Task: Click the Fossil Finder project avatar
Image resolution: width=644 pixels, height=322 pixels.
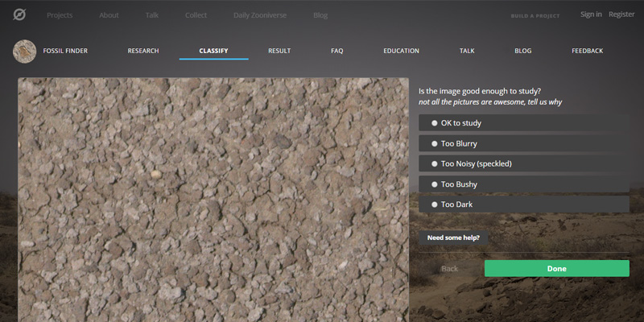Action: click(25, 51)
